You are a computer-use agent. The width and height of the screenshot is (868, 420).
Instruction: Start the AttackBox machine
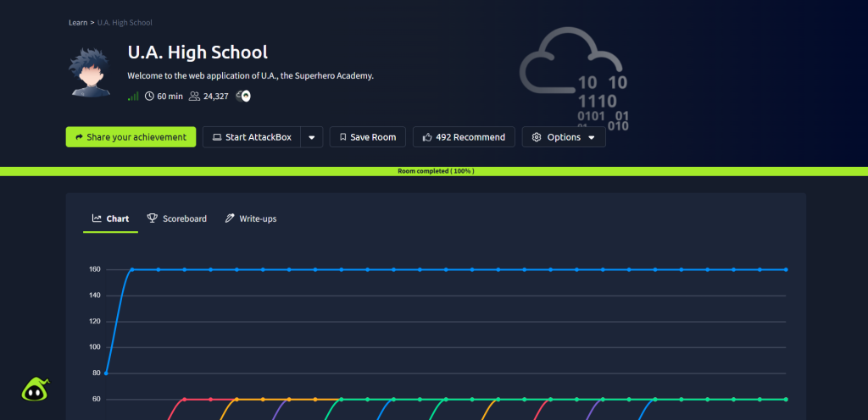coord(252,137)
